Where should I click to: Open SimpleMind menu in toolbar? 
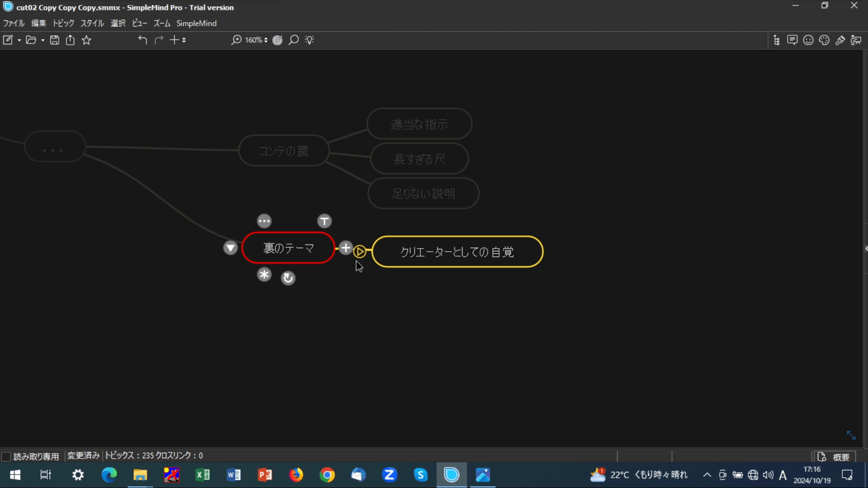(x=197, y=23)
